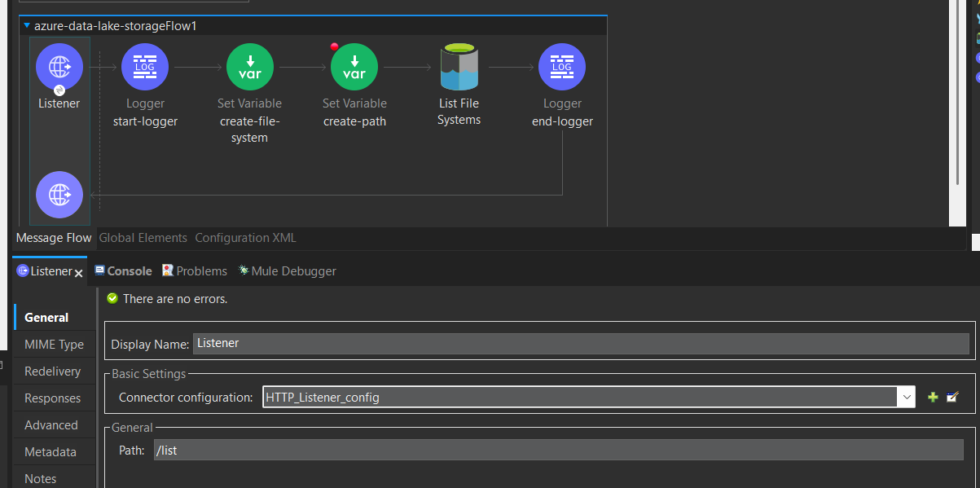Select the create-file-system Set Variable icon
The width and height of the screenshot is (980, 488).
[x=249, y=67]
